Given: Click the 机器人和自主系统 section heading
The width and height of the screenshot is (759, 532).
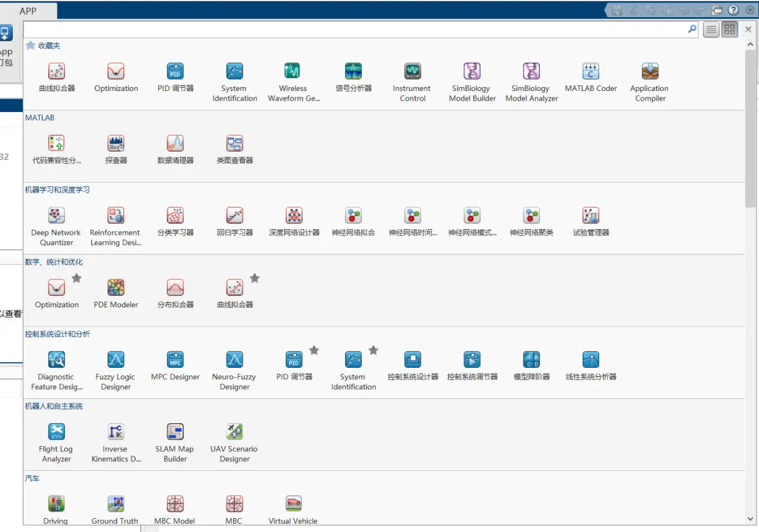Looking at the screenshot, I should click(53, 406).
